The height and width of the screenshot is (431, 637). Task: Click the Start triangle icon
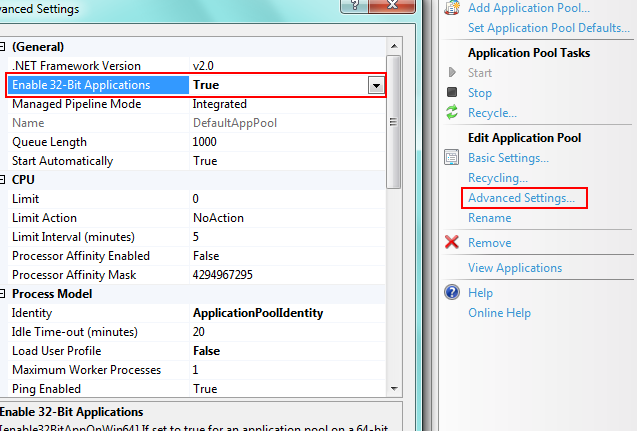tap(452, 72)
